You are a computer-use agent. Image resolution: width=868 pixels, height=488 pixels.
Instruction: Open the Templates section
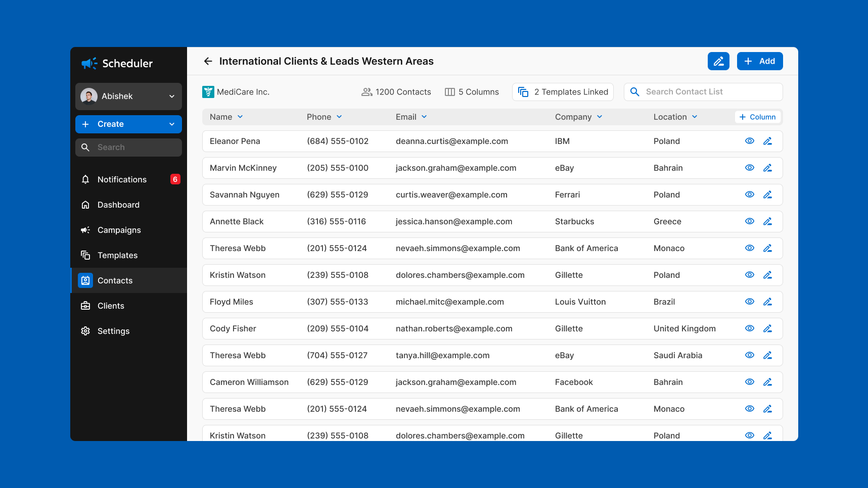117,255
